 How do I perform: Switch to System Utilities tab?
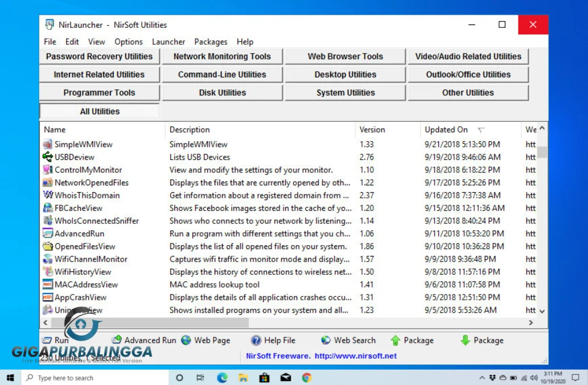tap(346, 93)
